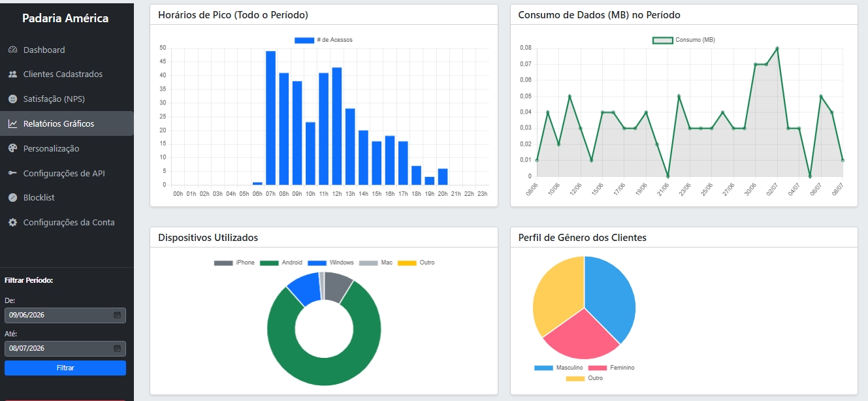Open the calendar picker for De date
Viewport: 868px width, 401px height.
(117, 315)
